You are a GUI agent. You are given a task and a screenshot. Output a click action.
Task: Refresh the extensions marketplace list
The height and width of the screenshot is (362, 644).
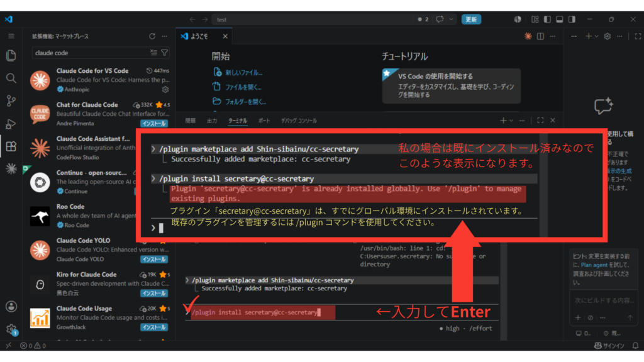[152, 36]
